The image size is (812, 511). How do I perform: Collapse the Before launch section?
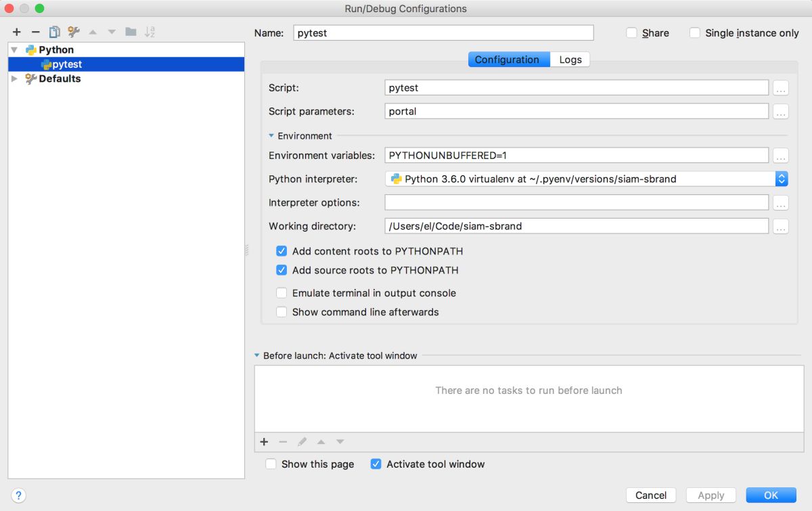tap(256, 355)
